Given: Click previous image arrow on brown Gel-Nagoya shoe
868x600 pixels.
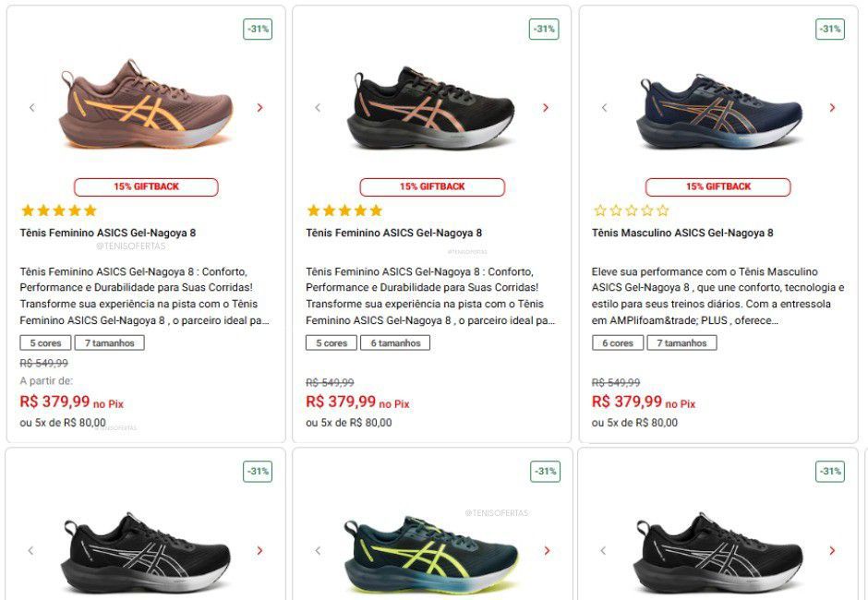Looking at the screenshot, I should pos(31,108).
